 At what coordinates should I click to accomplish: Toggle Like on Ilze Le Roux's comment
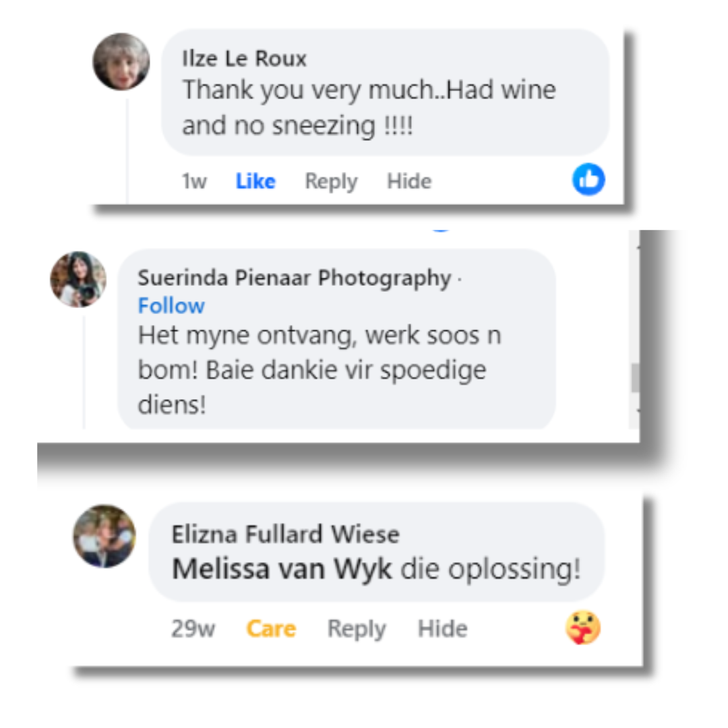[256, 181]
